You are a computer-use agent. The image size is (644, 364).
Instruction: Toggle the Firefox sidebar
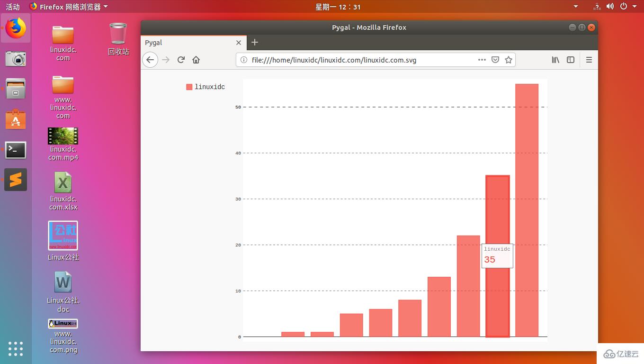coord(571,60)
